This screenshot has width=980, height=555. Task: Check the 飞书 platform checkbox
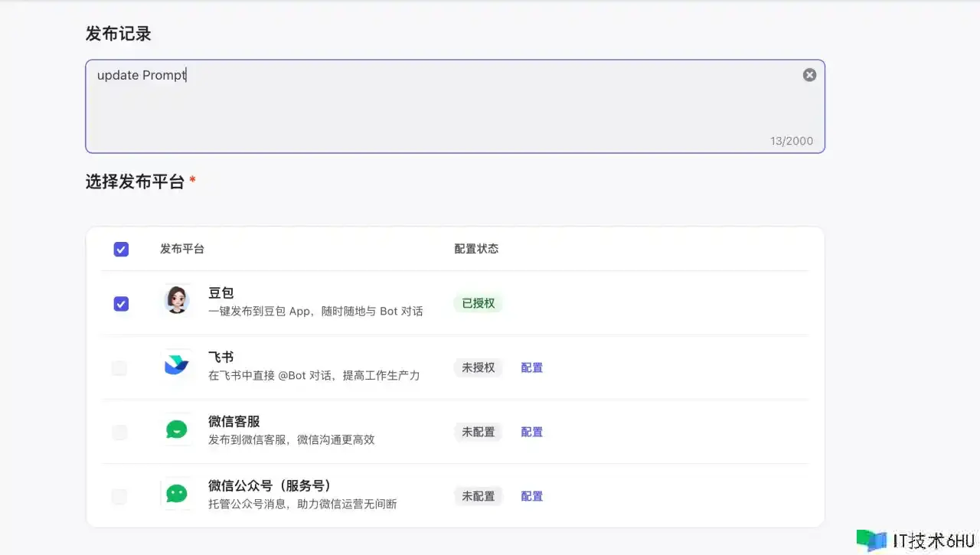(119, 368)
